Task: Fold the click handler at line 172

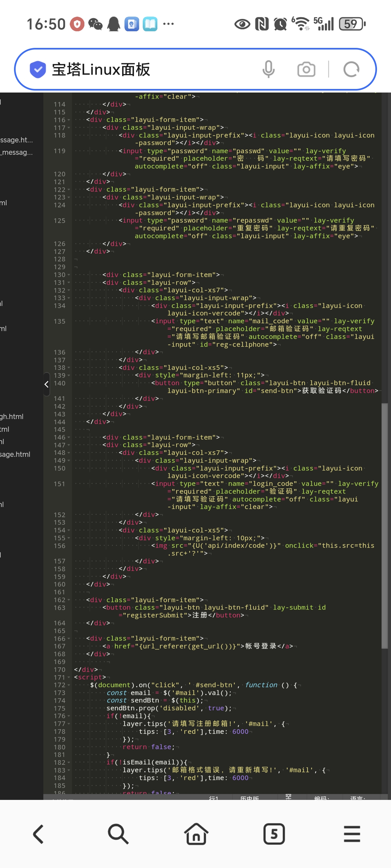Action: coord(69,685)
